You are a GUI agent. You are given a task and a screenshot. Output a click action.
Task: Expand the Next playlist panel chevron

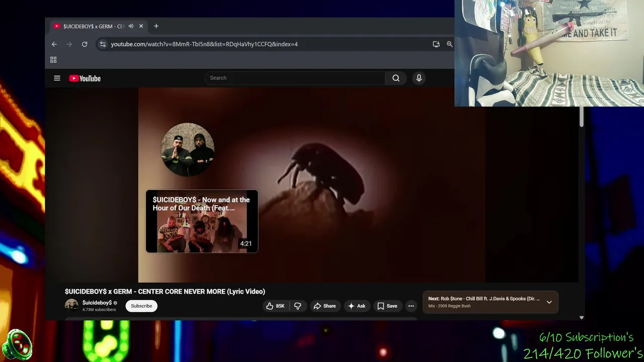pos(549,302)
